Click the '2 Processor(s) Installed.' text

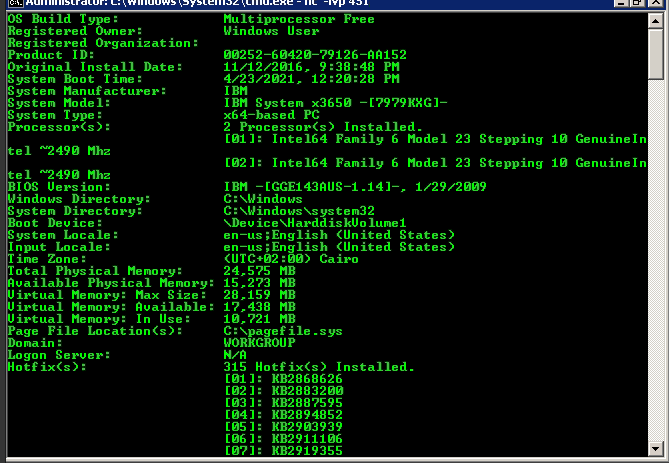pos(323,127)
